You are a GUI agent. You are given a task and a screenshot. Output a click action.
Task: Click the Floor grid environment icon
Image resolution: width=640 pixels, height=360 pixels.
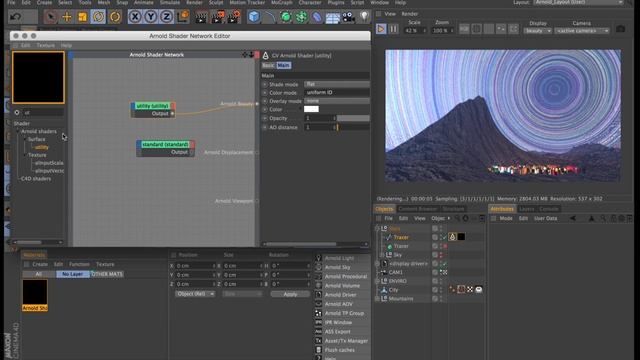tap(333, 17)
